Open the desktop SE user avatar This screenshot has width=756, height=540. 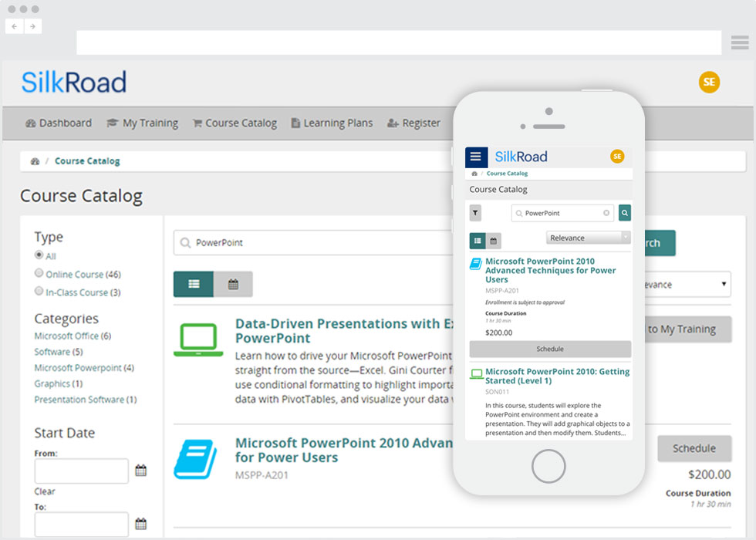click(709, 82)
